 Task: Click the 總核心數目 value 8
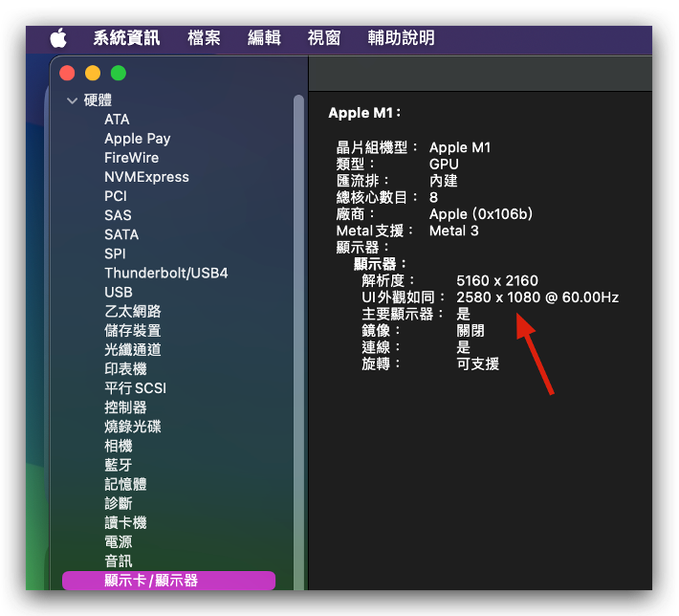(x=433, y=198)
